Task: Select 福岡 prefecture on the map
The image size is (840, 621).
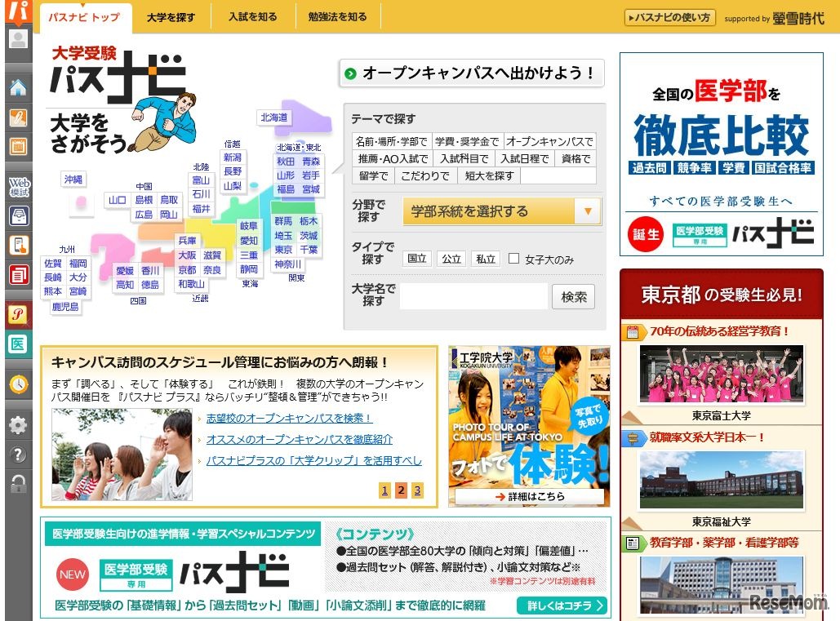Action: coord(78,263)
